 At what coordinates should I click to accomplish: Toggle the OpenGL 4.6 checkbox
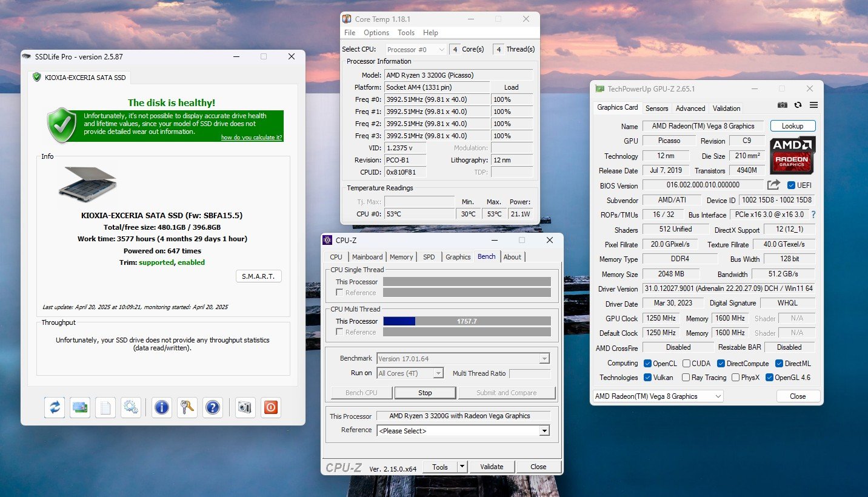coord(770,378)
